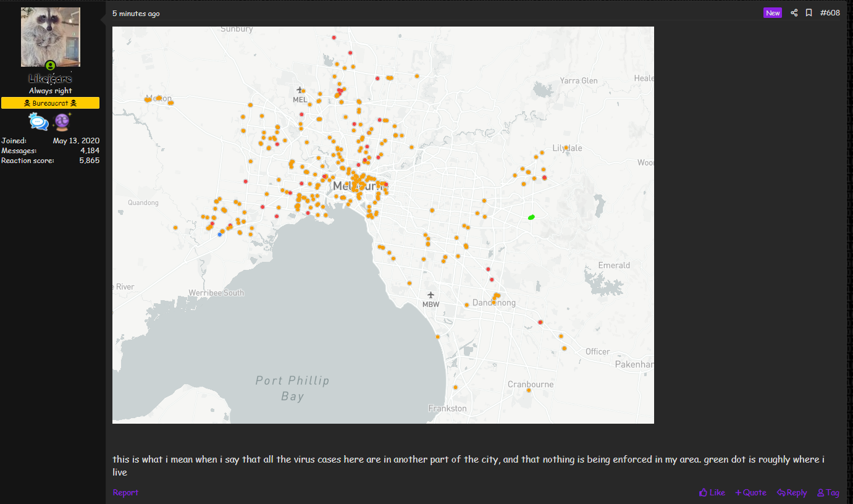Click the yellow Bureaucrat banner
The image size is (853, 504).
[51, 103]
